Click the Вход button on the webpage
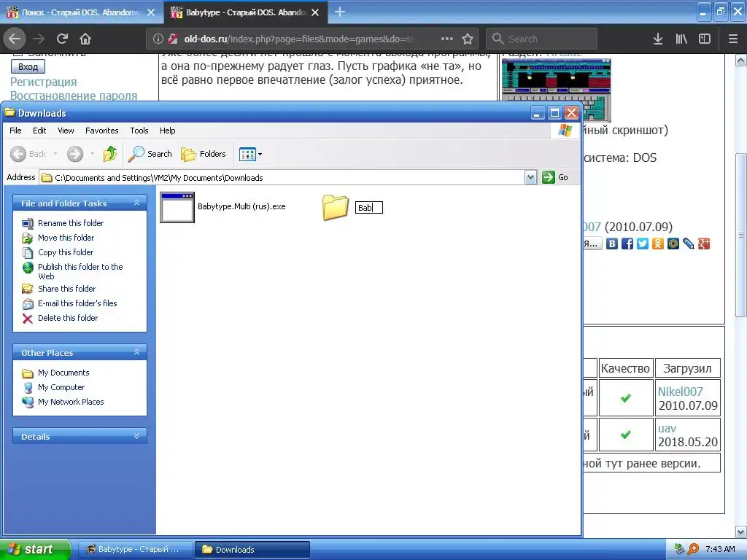The image size is (747, 560). [28, 66]
